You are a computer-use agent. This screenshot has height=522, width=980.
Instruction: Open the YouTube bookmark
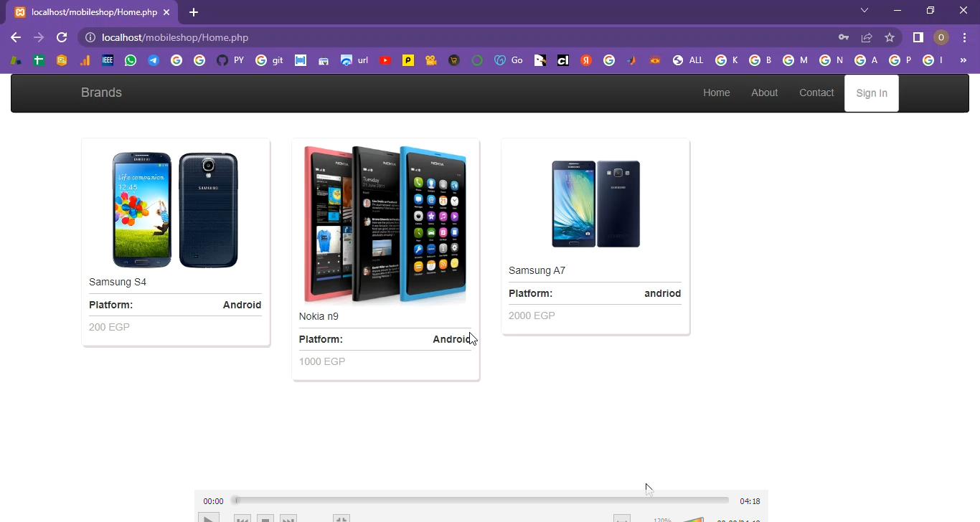[385, 61]
